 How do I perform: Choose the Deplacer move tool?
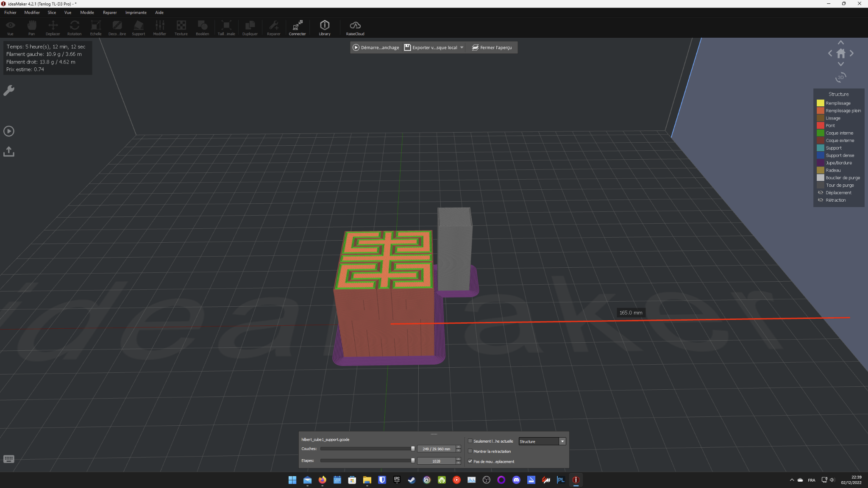coord(53,28)
